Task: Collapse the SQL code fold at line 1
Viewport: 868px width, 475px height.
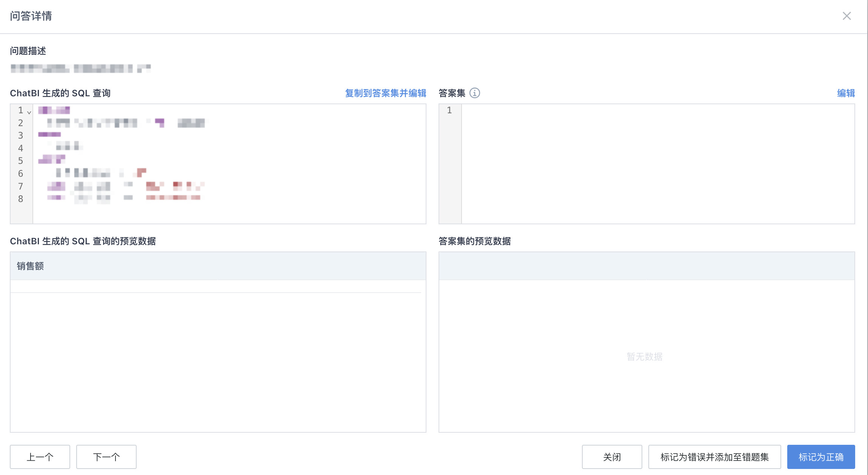Action: pos(29,112)
